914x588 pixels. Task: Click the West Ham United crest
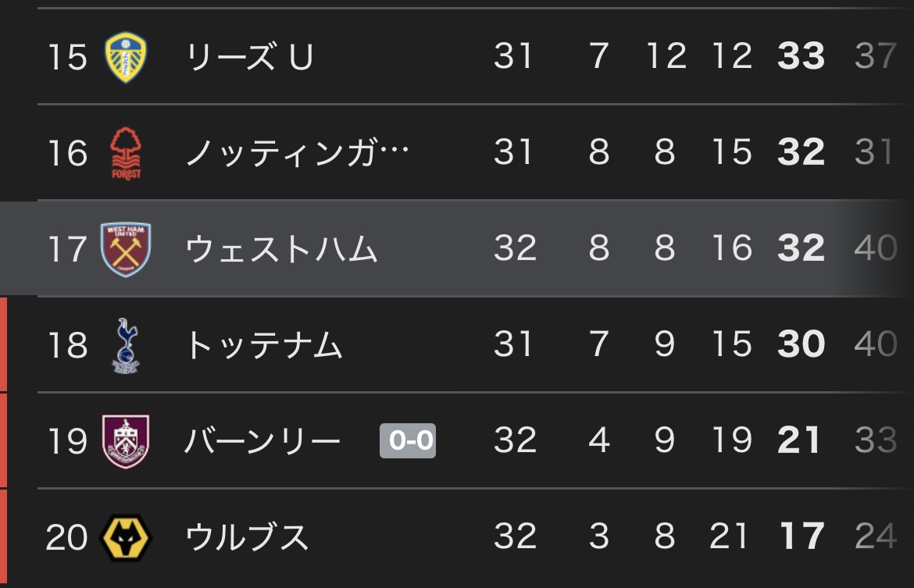(126, 249)
